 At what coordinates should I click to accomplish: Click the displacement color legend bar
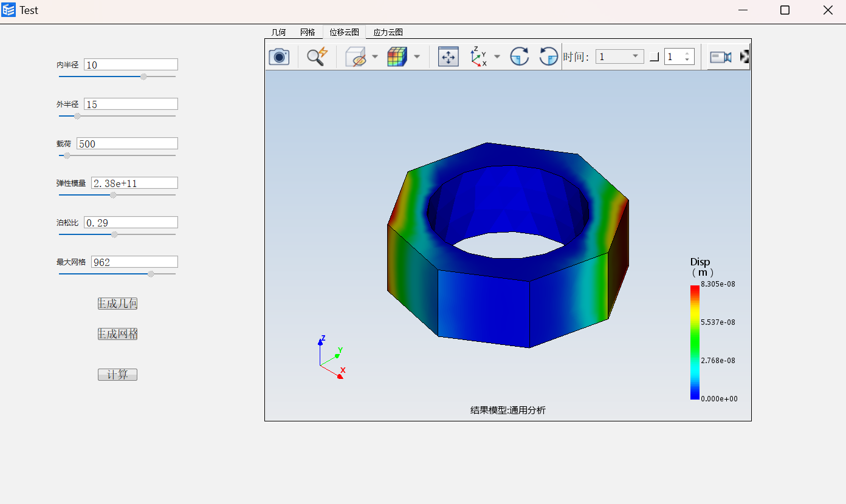pyautogui.click(x=695, y=342)
